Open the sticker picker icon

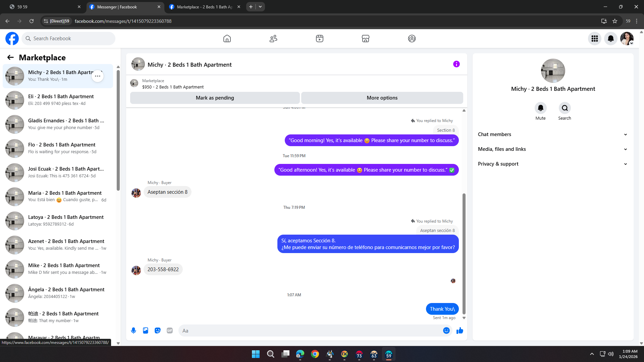tap(158, 330)
